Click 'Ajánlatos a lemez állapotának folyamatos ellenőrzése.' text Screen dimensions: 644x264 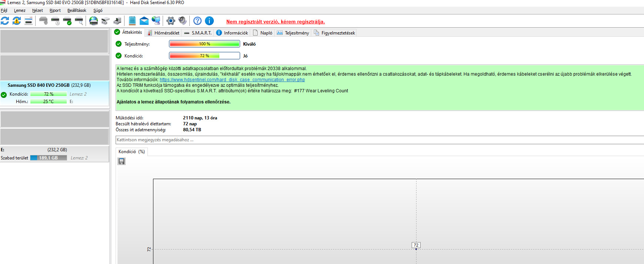click(173, 102)
